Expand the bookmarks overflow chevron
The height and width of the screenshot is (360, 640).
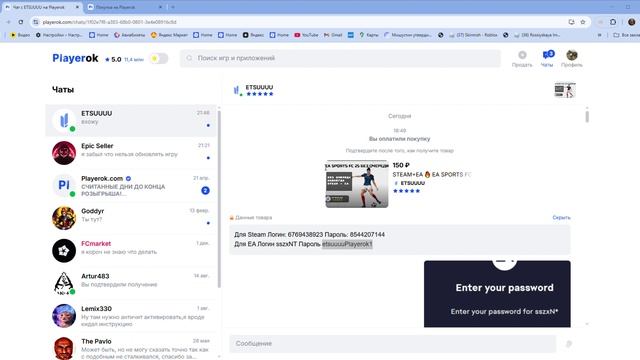pos(600,35)
